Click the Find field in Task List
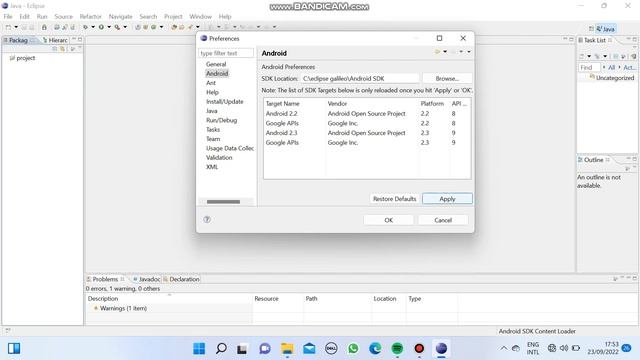The width and height of the screenshot is (640, 360). (x=589, y=67)
